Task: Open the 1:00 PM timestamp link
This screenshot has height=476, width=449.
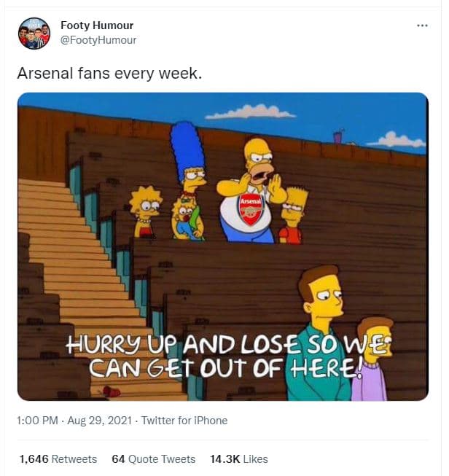Action: tap(37, 421)
